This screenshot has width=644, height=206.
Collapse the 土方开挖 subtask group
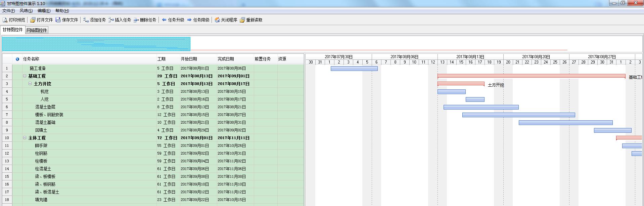[30, 84]
